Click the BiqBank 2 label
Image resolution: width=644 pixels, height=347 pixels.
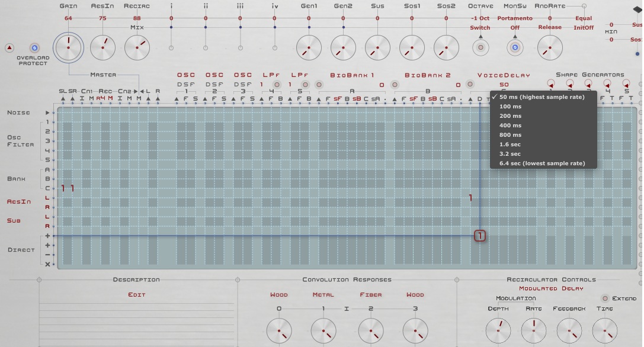pyautogui.click(x=428, y=75)
